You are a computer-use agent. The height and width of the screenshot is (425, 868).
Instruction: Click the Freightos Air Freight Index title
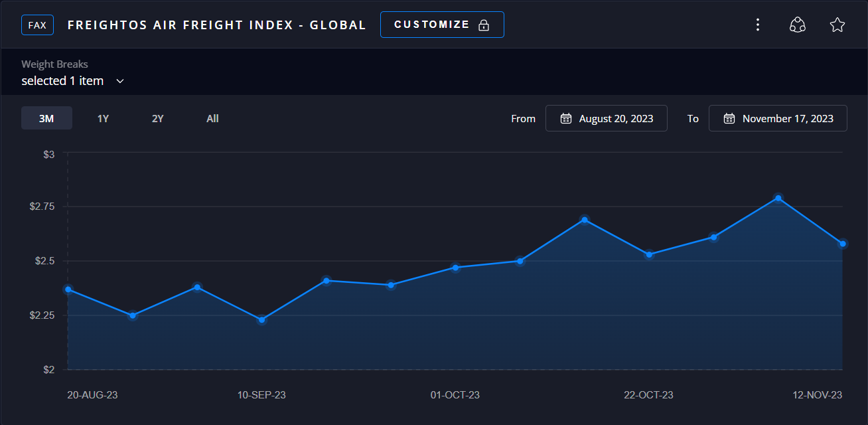[216, 25]
